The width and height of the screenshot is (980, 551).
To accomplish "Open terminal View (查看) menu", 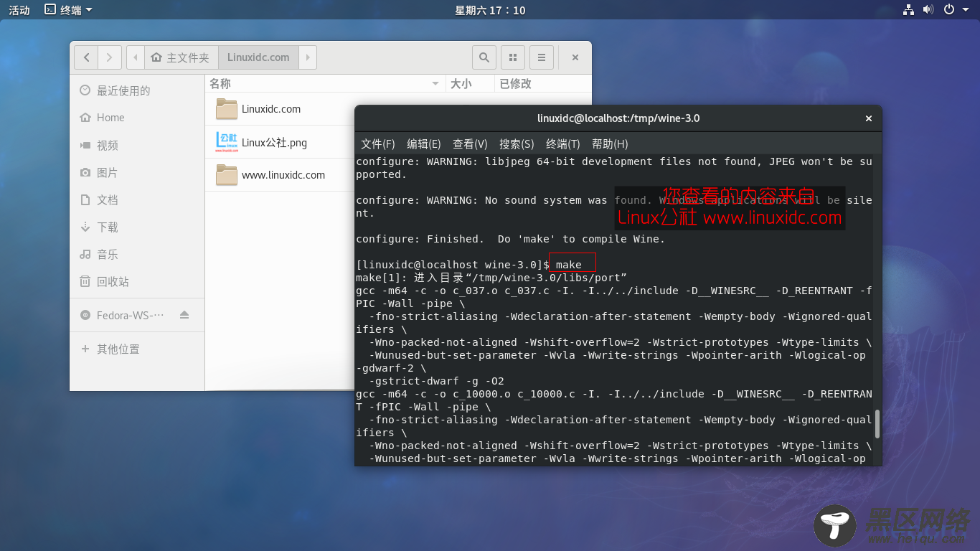I will pos(470,143).
